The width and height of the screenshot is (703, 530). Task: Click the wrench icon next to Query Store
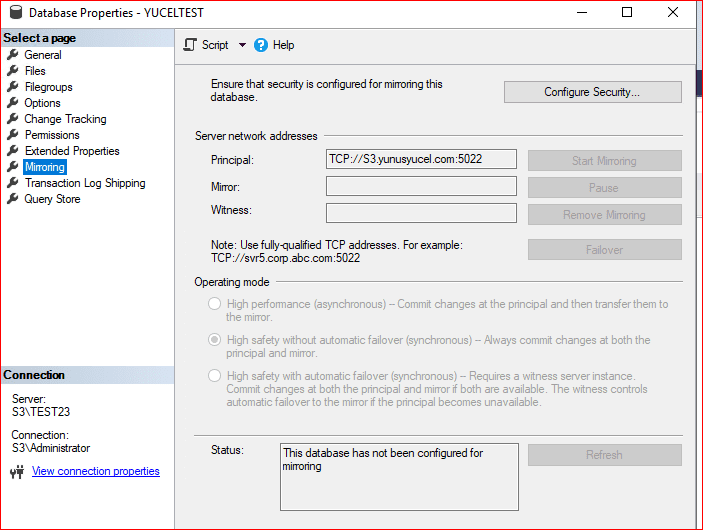(x=13, y=199)
